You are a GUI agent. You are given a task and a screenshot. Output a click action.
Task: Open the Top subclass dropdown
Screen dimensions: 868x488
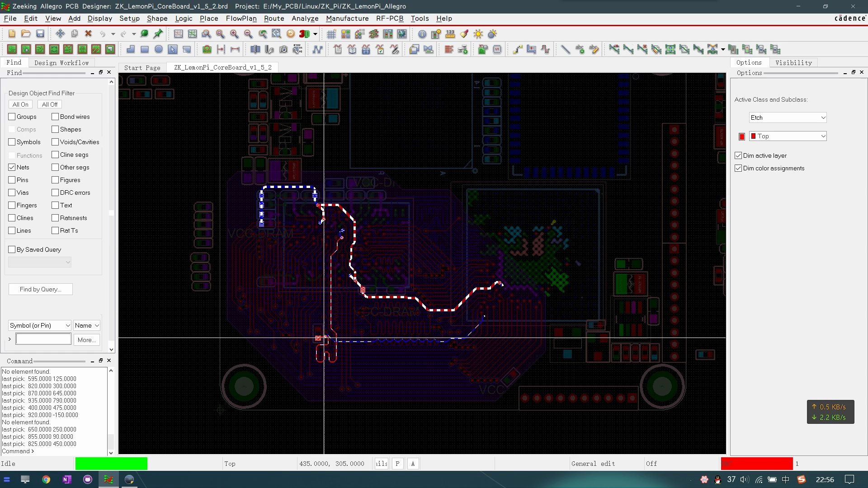[788, 136]
